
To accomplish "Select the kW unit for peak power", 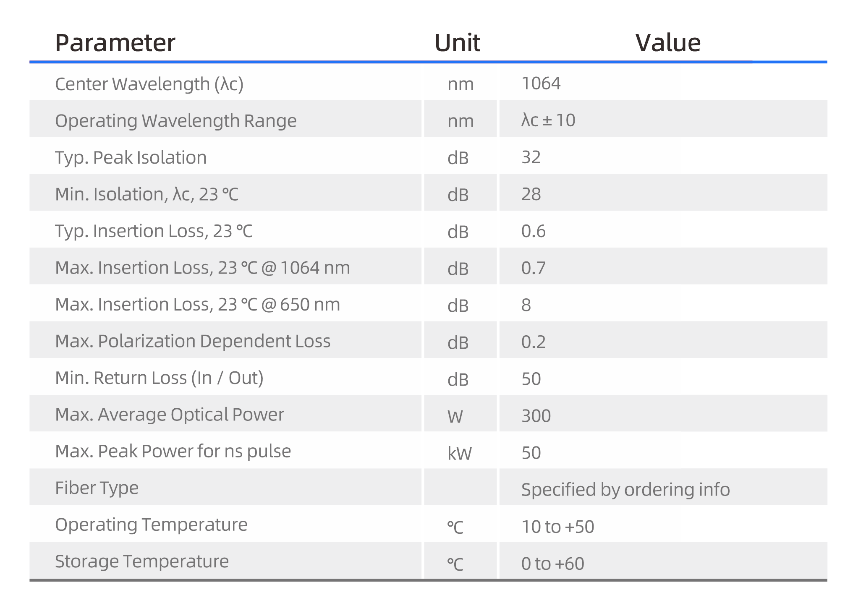I will tap(460, 453).
